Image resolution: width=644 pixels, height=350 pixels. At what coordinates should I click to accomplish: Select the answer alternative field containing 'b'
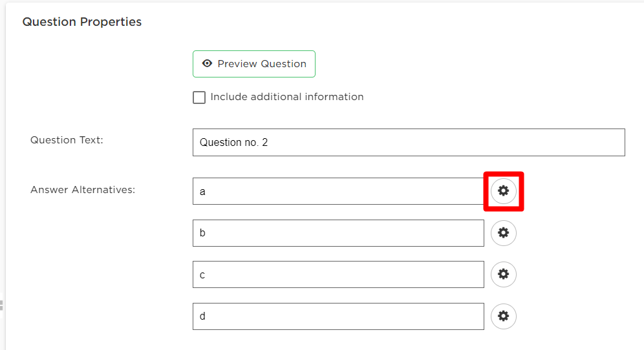(338, 233)
